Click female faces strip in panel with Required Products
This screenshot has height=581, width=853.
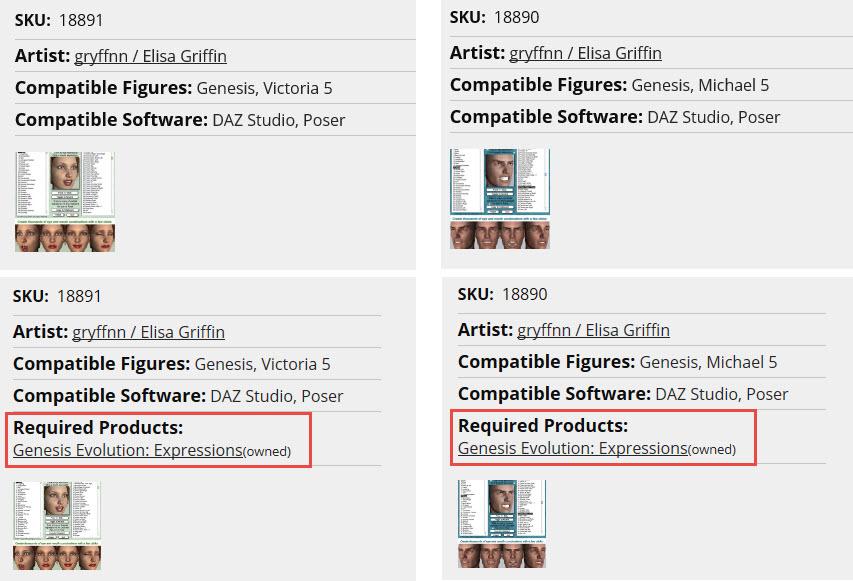point(57,557)
